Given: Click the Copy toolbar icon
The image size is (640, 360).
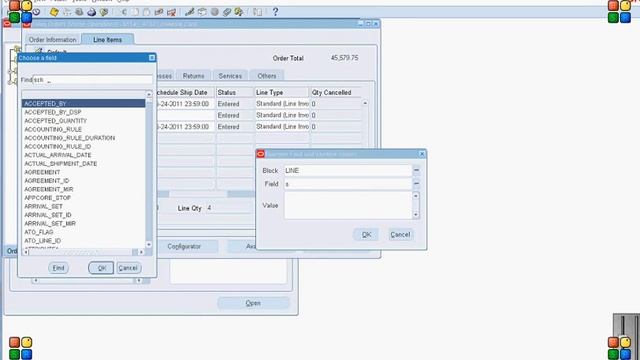Looking at the screenshot, I should pos(135,12).
